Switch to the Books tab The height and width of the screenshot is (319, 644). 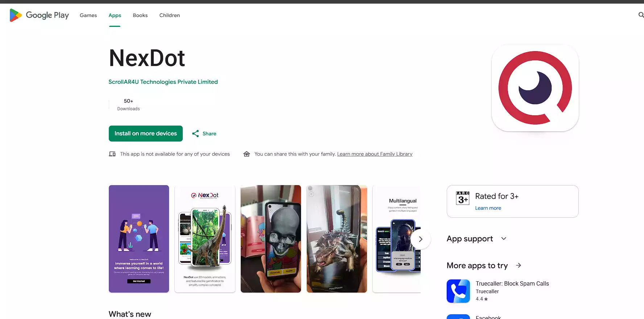140,15
